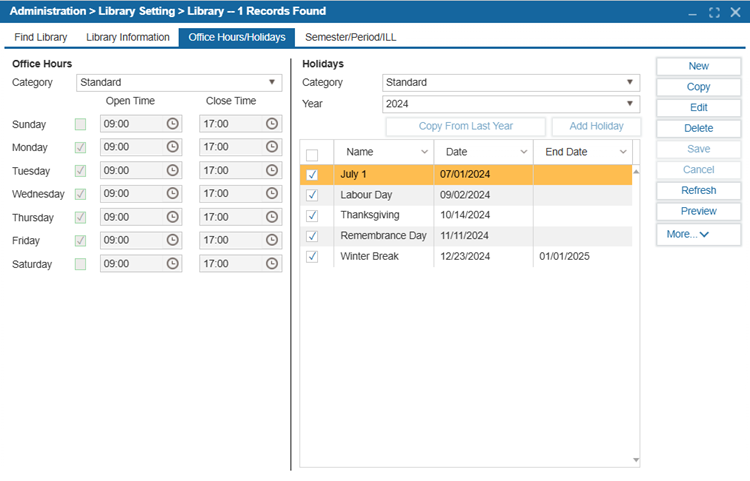The image size is (750, 481).
Task: Click the Add Holiday button
Action: [596, 126]
